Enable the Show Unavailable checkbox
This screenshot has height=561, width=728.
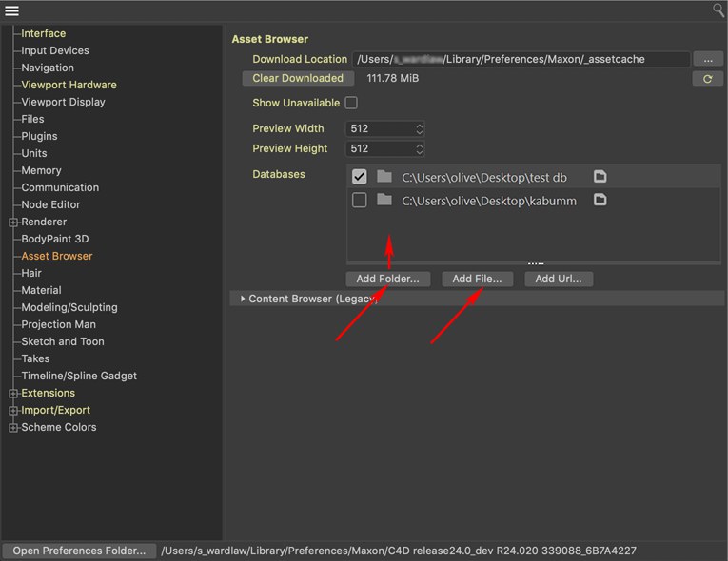(x=351, y=103)
